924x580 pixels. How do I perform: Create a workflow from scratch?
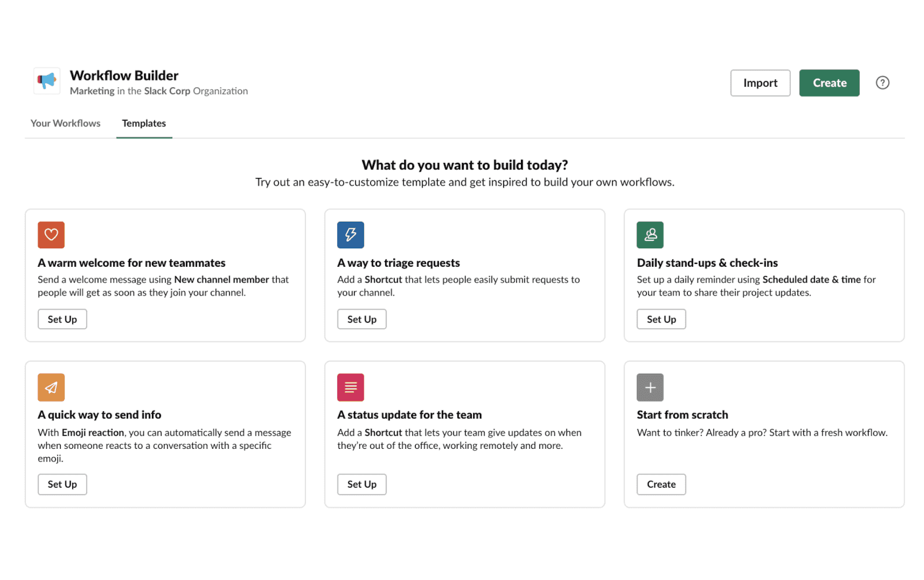(661, 484)
